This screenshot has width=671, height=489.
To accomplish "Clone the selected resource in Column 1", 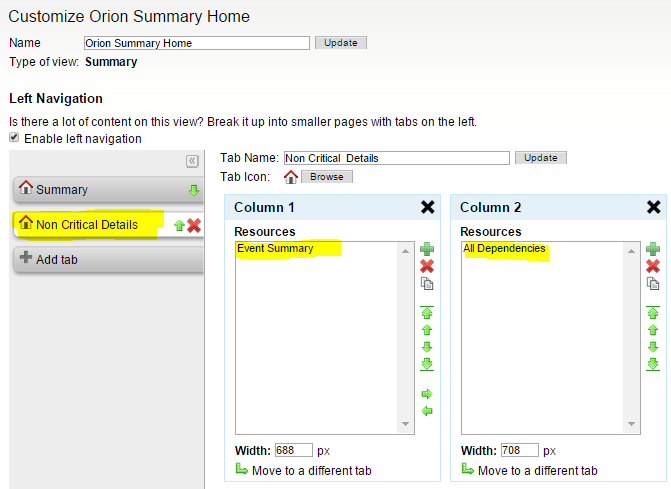I will [x=427, y=284].
